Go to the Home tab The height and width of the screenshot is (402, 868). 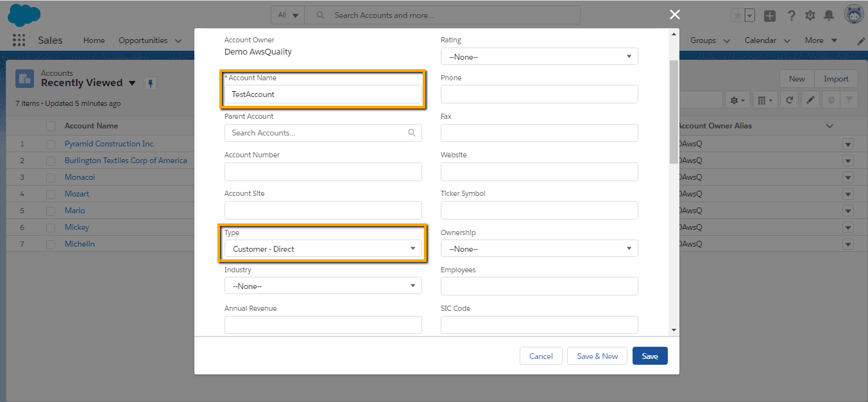94,40
